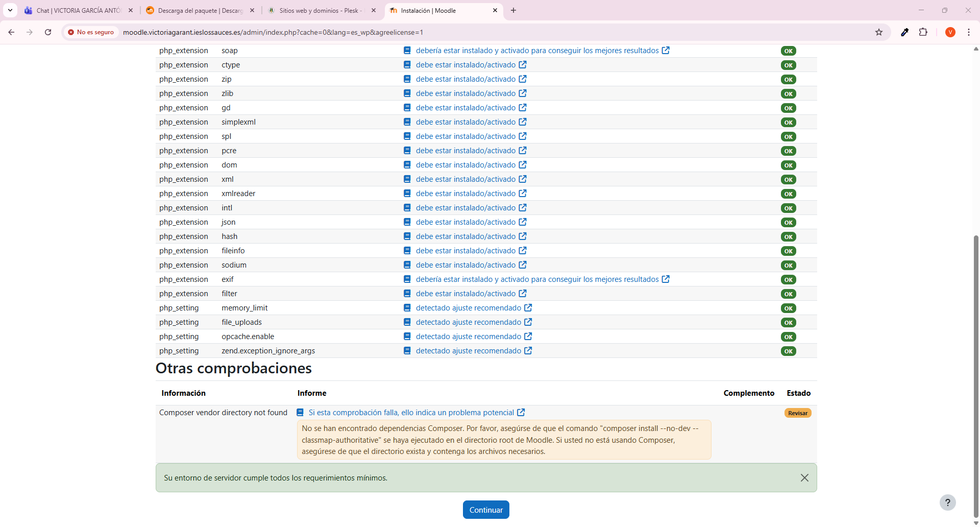Click the Revisar status badge

point(798,413)
